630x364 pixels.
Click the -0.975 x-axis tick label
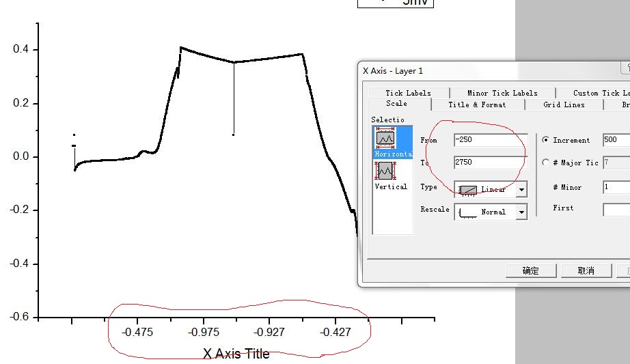pyautogui.click(x=204, y=333)
